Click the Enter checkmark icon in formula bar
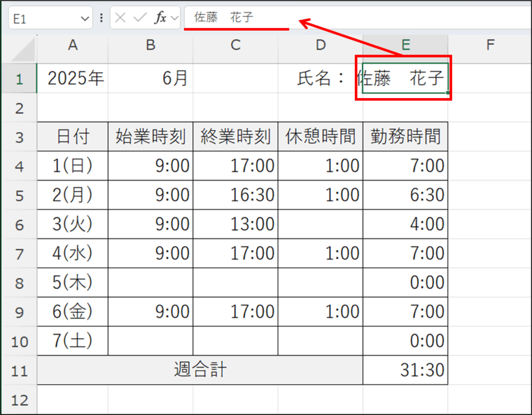Image resolution: width=532 pixels, height=415 pixels. [x=140, y=18]
